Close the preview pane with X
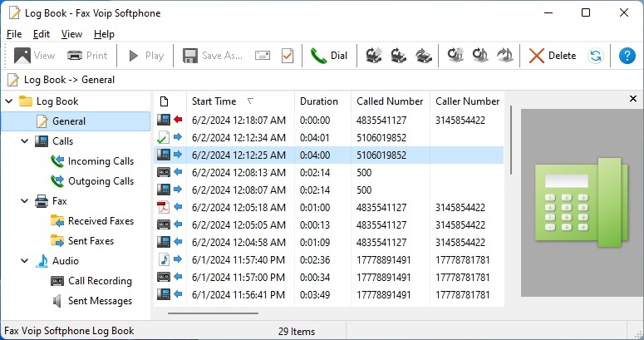 [633, 99]
